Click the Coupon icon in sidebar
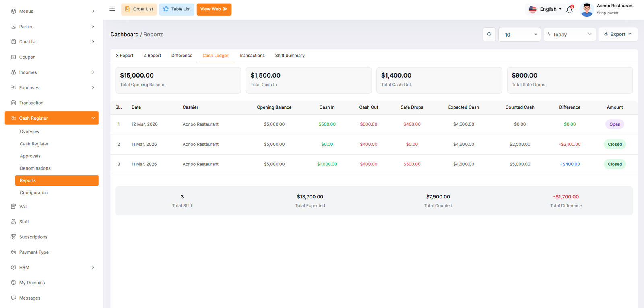The height and width of the screenshot is (308, 644). click(x=14, y=57)
